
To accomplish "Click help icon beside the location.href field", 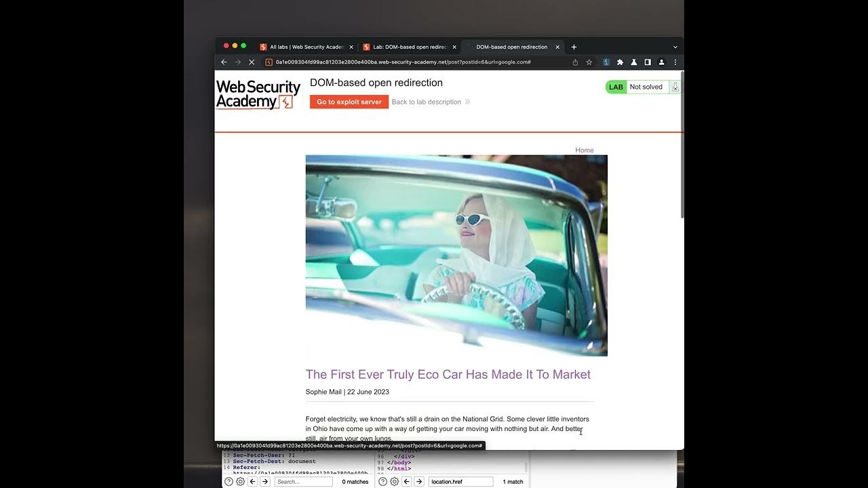I will pos(382,481).
